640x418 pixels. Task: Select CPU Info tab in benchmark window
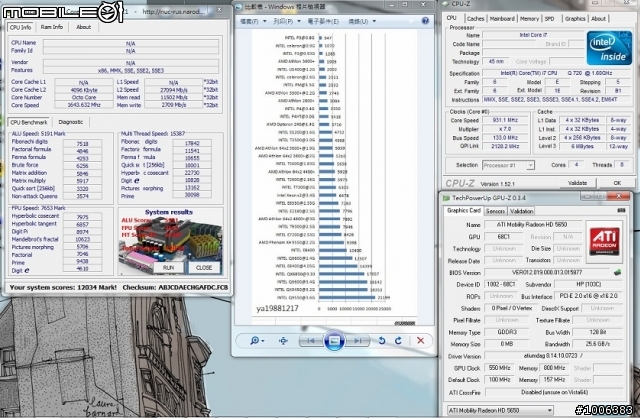coord(20,27)
